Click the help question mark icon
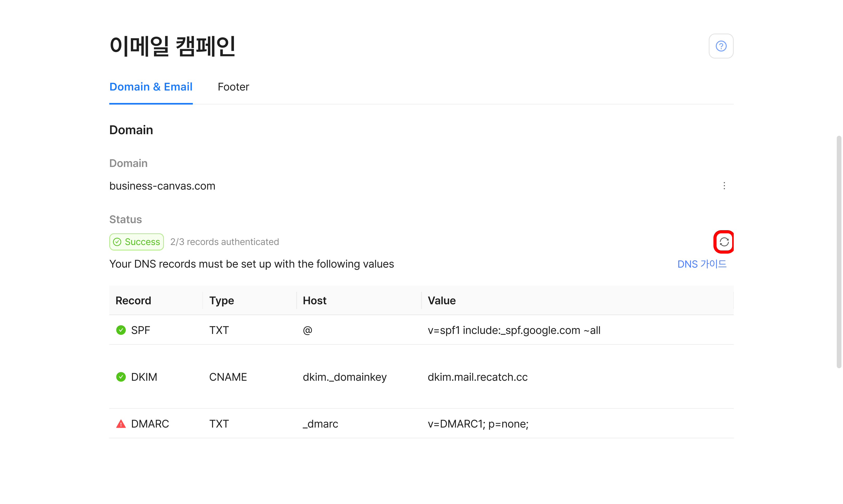 (721, 46)
